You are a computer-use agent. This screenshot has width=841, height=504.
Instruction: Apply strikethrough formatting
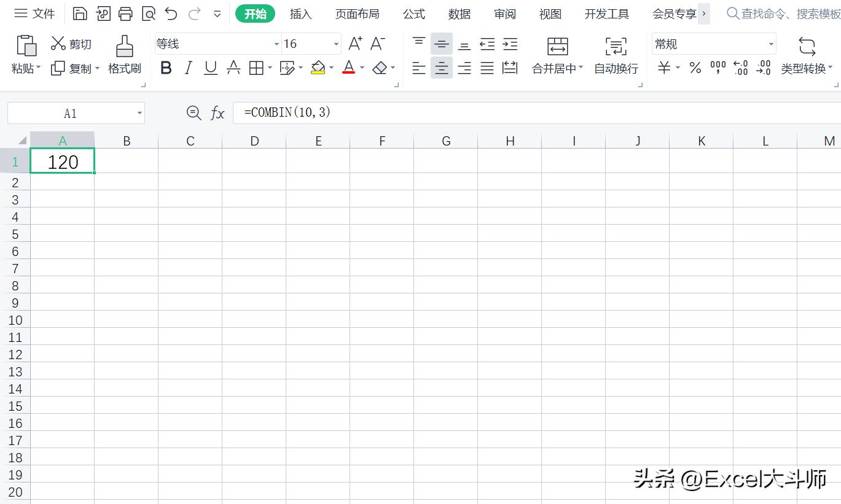coord(233,68)
